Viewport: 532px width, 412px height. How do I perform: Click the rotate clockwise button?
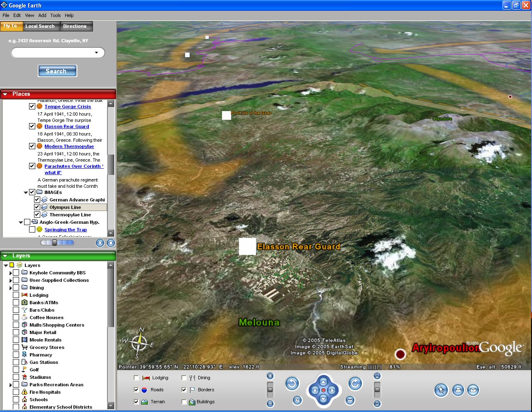click(355, 384)
